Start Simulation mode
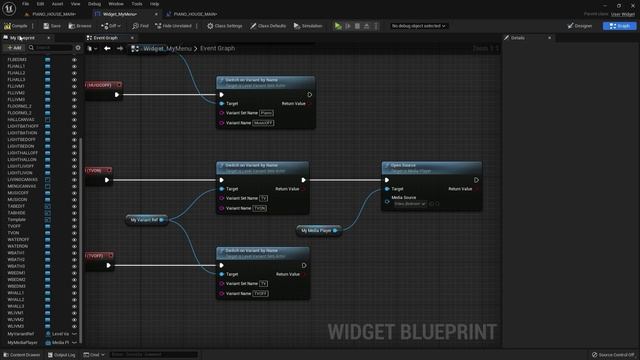 (x=308, y=26)
